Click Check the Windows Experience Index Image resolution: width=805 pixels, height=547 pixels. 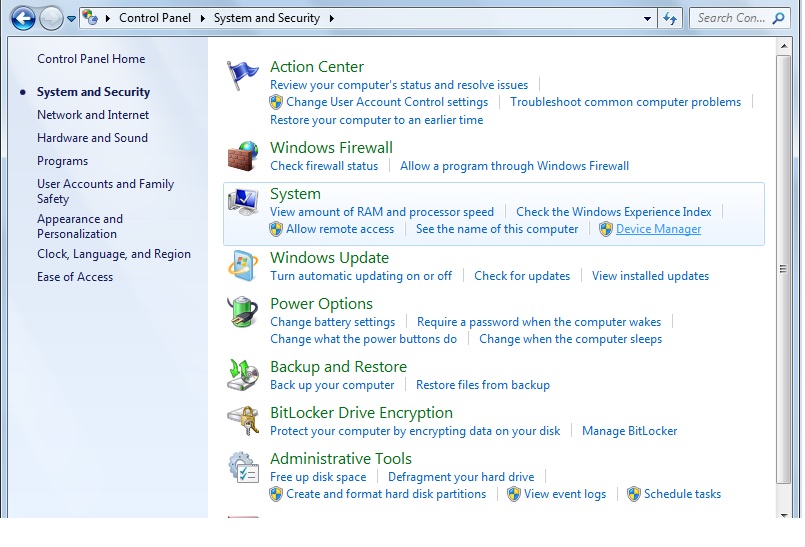[x=614, y=212]
